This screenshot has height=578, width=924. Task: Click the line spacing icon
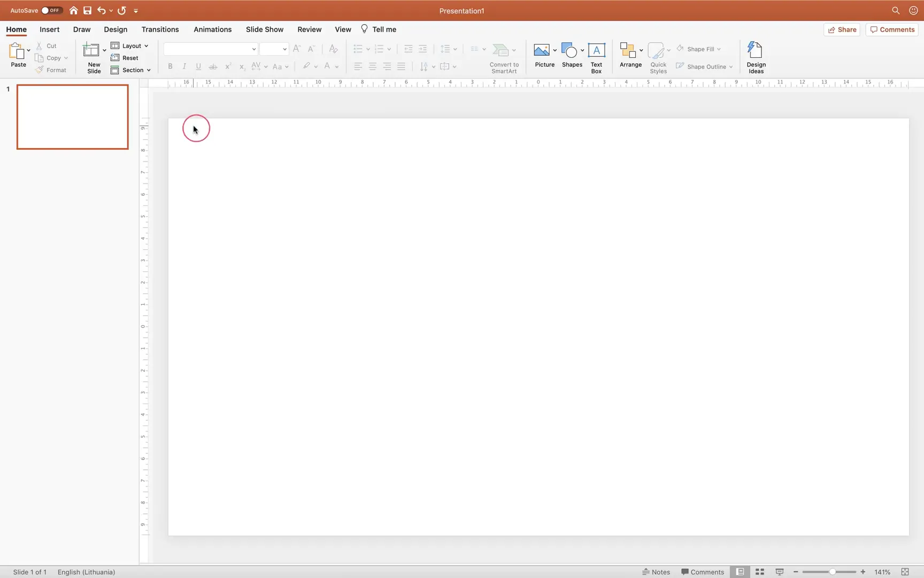pyautogui.click(x=445, y=49)
